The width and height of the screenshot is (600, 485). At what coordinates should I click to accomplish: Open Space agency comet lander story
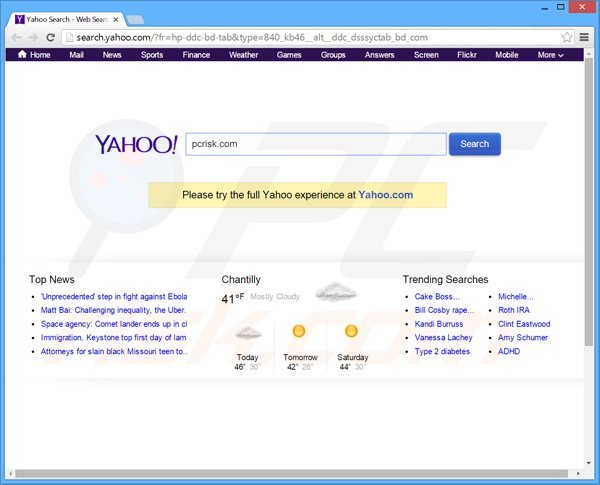(114, 324)
